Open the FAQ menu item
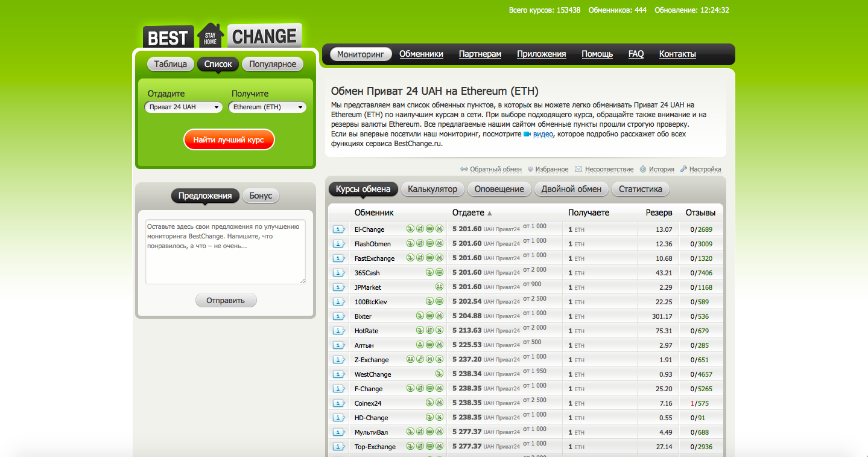The image size is (868, 457). [x=636, y=54]
